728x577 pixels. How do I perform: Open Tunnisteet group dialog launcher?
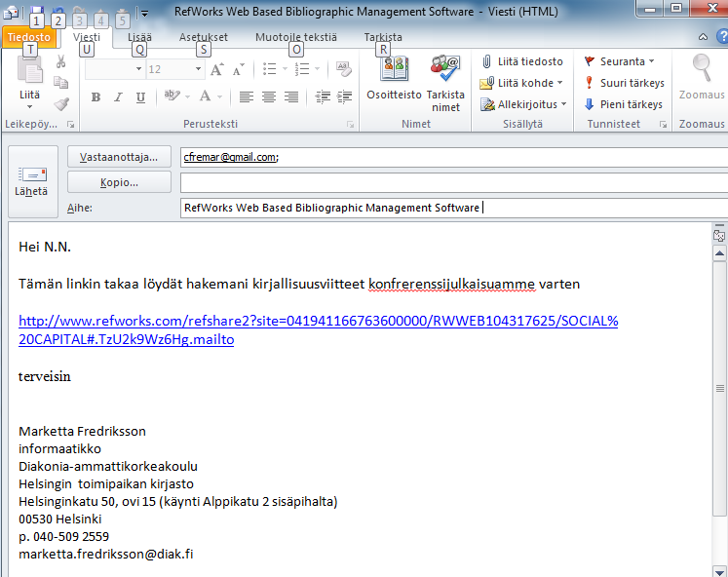coord(663,125)
